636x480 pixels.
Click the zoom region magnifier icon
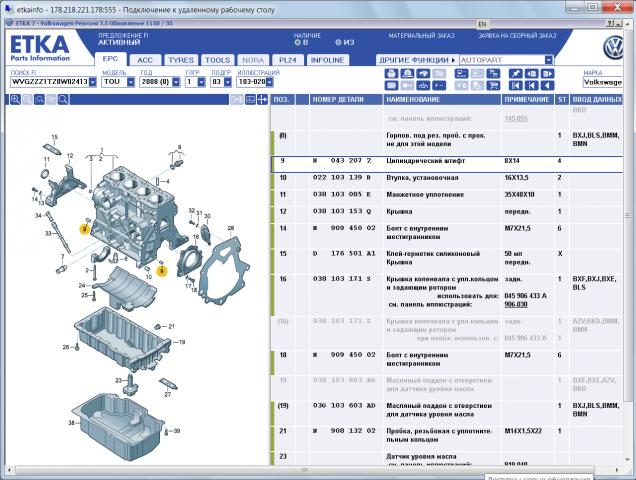39,99
